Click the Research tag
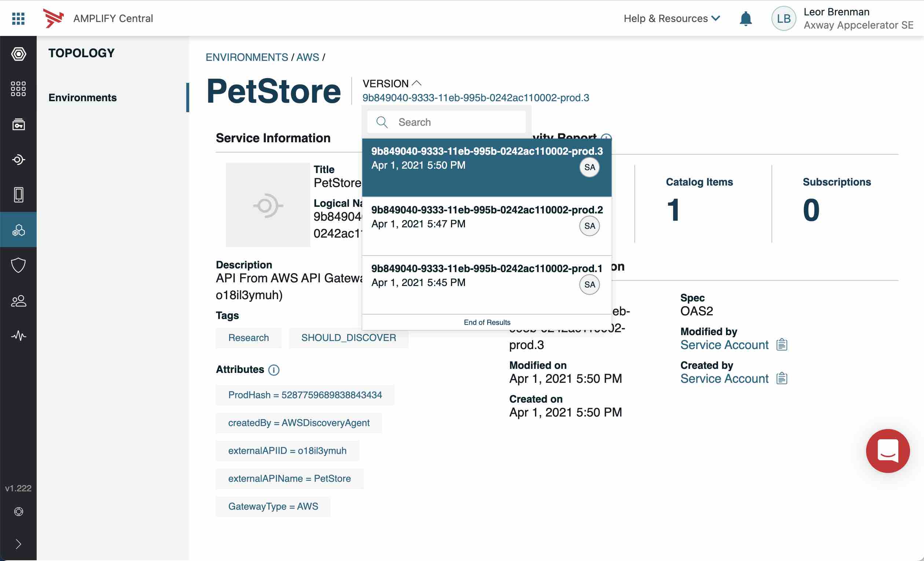Image resolution: width=924 pixels, height=561 pixels. [x=248, y=337]
